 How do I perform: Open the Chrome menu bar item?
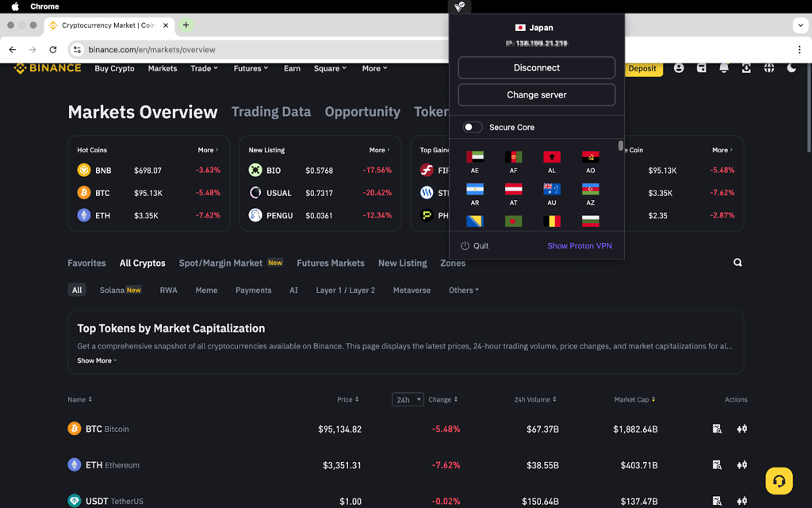click(x=44, y=6)
